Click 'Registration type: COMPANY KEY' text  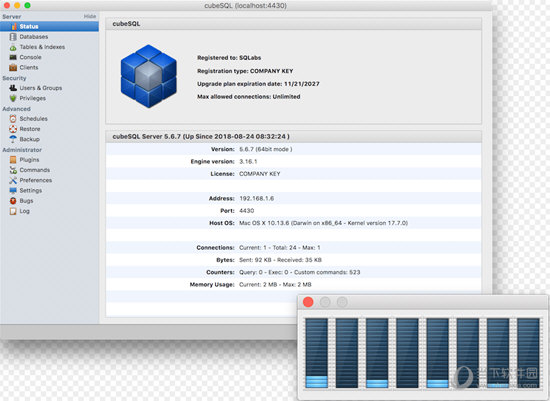click(x=245, y=71)
